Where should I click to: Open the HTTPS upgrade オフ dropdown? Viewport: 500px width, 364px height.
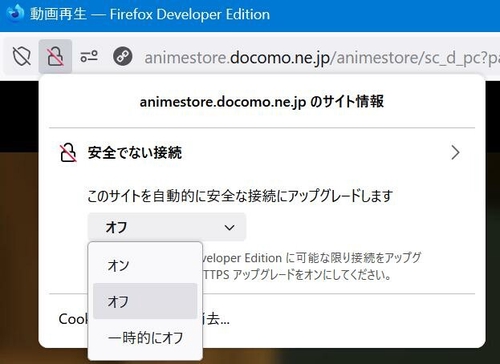tap(167, 227)
